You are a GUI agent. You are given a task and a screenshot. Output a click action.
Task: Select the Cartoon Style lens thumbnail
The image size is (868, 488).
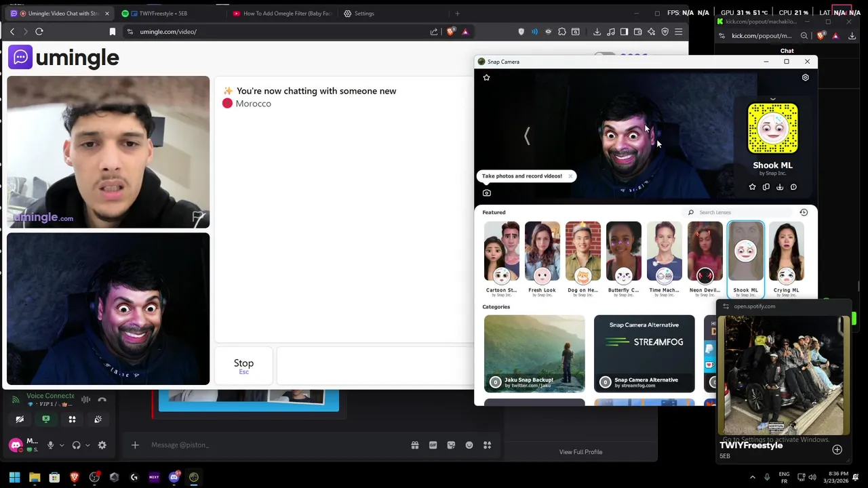pos(502,251)
